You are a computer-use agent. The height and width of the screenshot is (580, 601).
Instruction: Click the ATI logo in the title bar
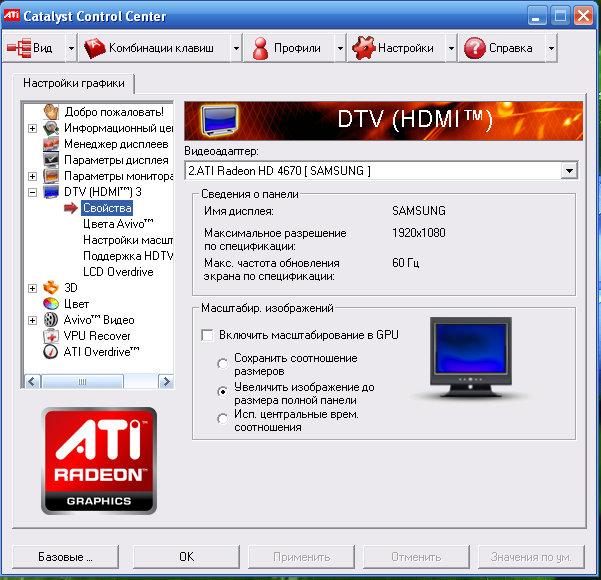pyautogui.click(x=11, y=15)
